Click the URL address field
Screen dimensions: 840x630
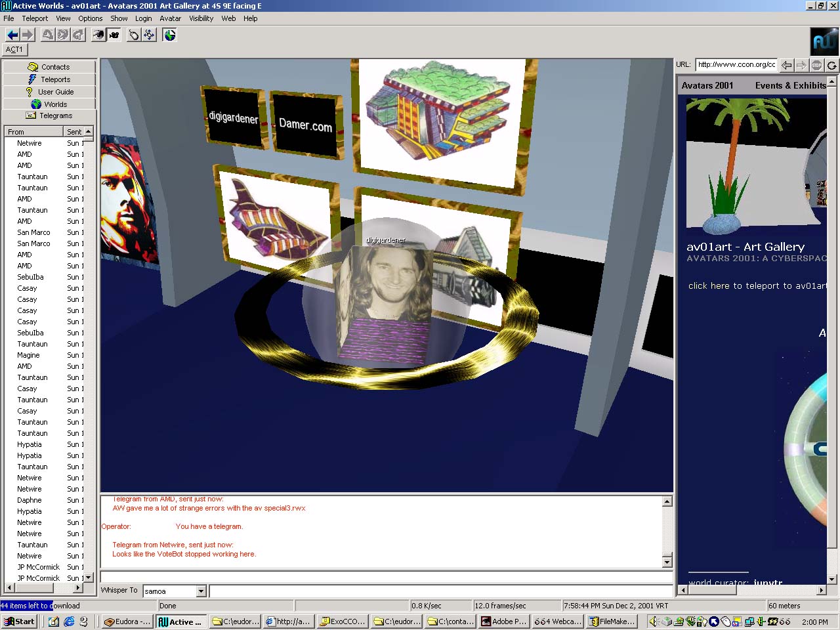point(736,64)
